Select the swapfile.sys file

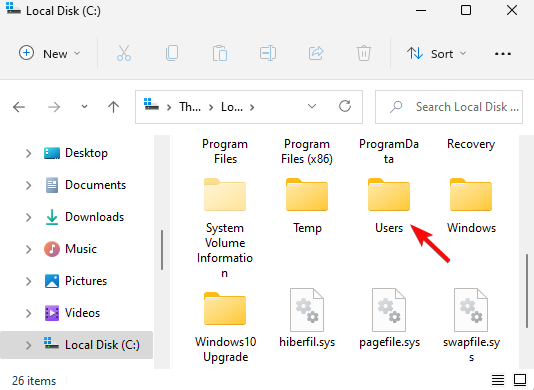(x=471, y=325)
